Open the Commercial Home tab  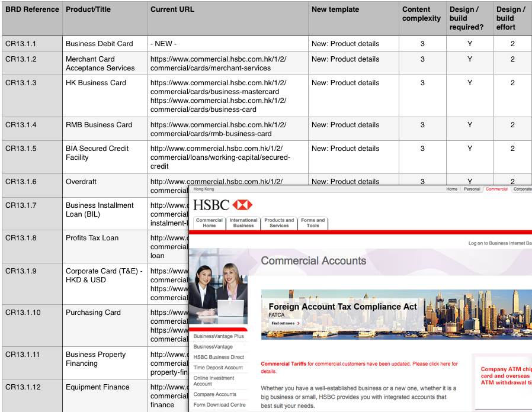209,223
